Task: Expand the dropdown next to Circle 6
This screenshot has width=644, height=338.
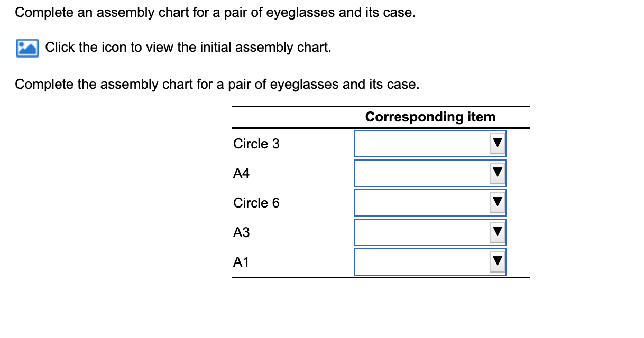Action: [498, 202]
